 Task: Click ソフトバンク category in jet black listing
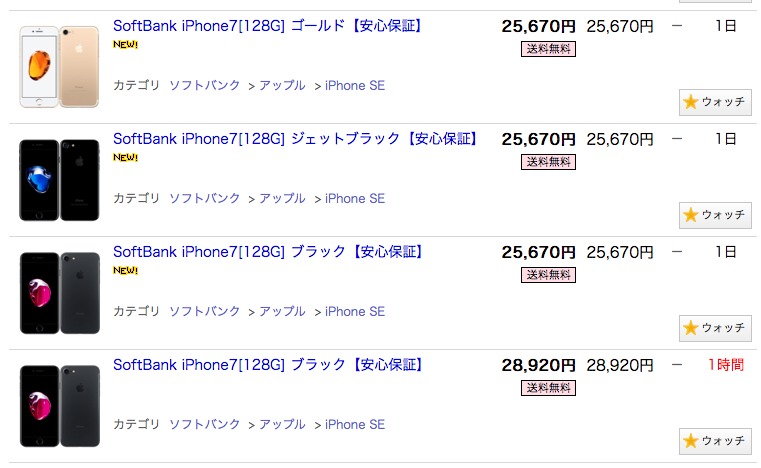click(205, 199)
